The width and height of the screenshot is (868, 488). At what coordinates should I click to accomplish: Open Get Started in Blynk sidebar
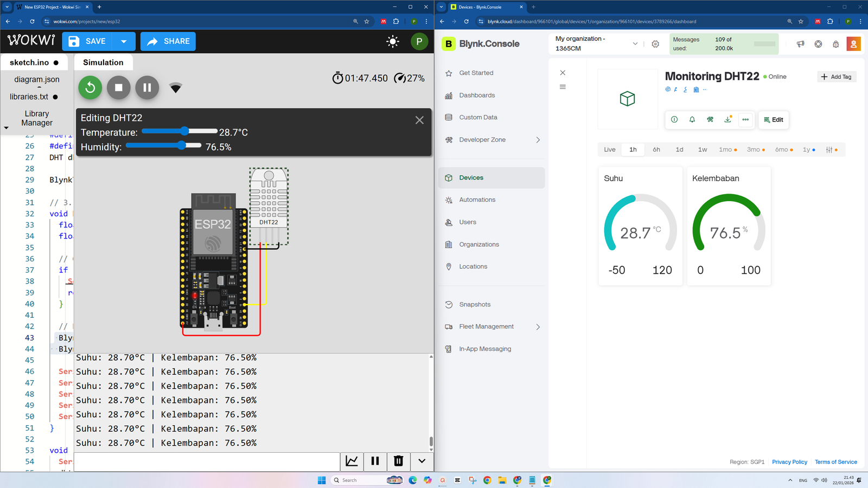pyautogui.click(x=476, y=73)
